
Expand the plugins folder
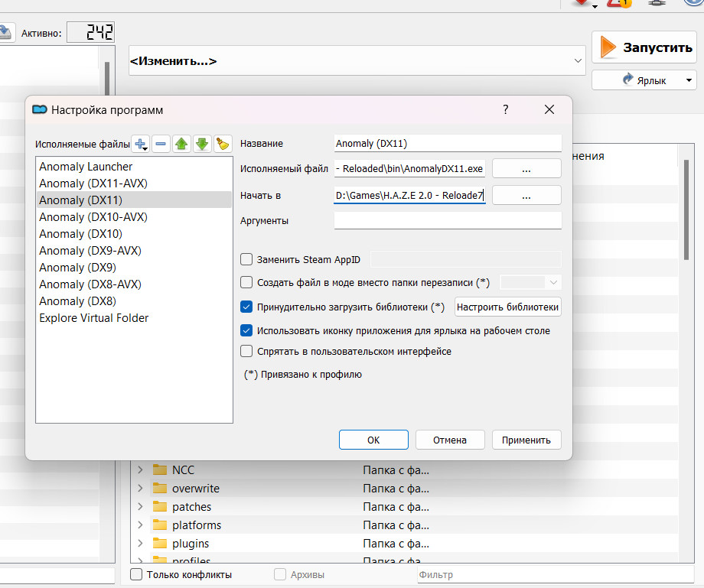140,543
